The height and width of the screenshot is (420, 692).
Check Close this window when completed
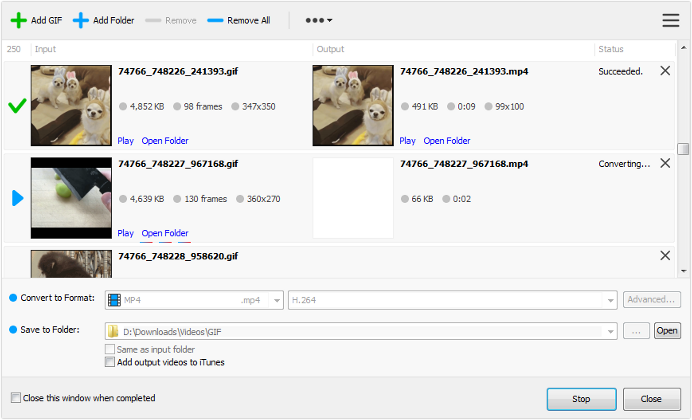coord(15,398)
